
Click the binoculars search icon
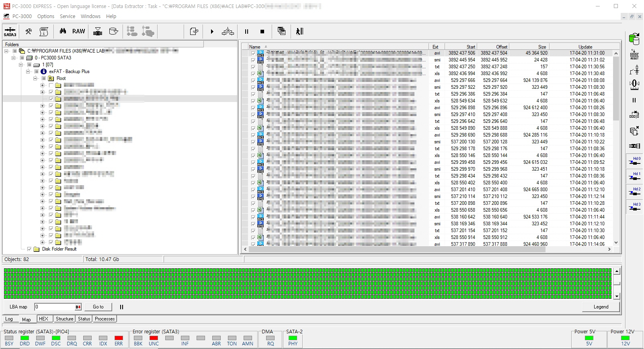point(63,31)
